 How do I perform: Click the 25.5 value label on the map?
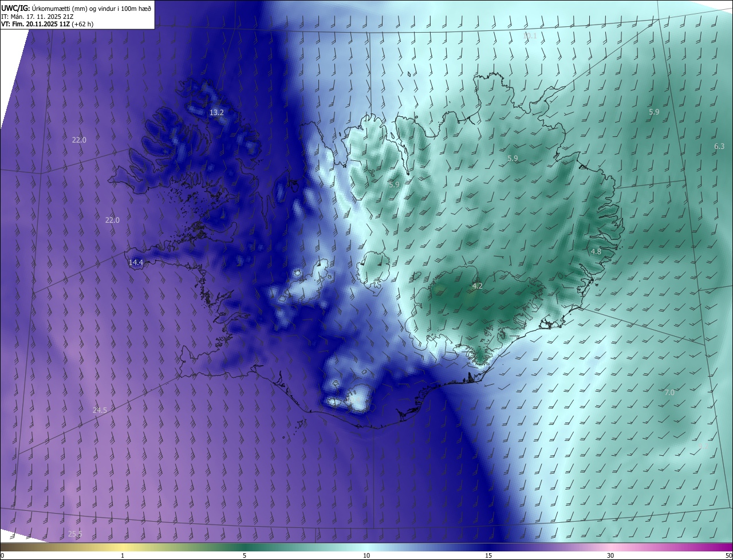click(x=75, y=534)
